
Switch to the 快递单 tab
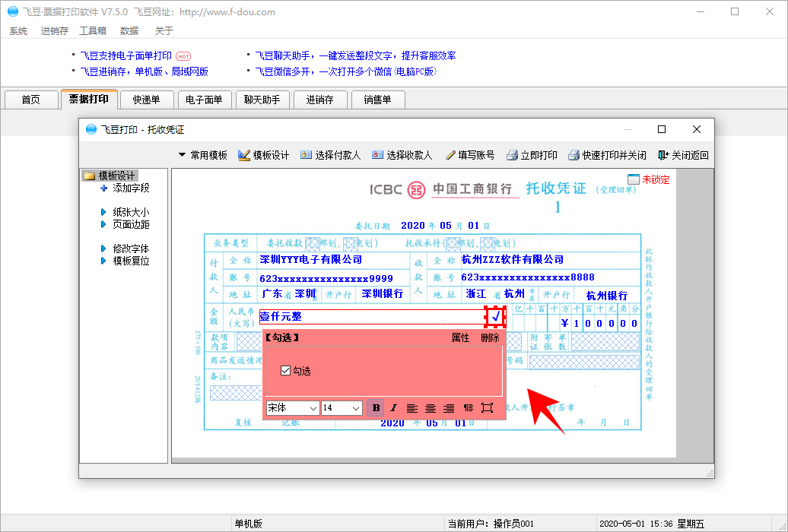146,100
